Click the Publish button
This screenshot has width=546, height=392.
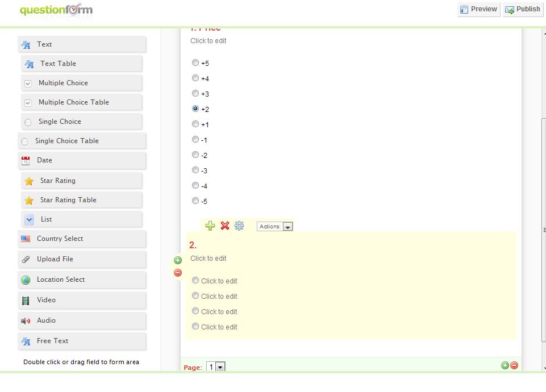click(523, 9)
